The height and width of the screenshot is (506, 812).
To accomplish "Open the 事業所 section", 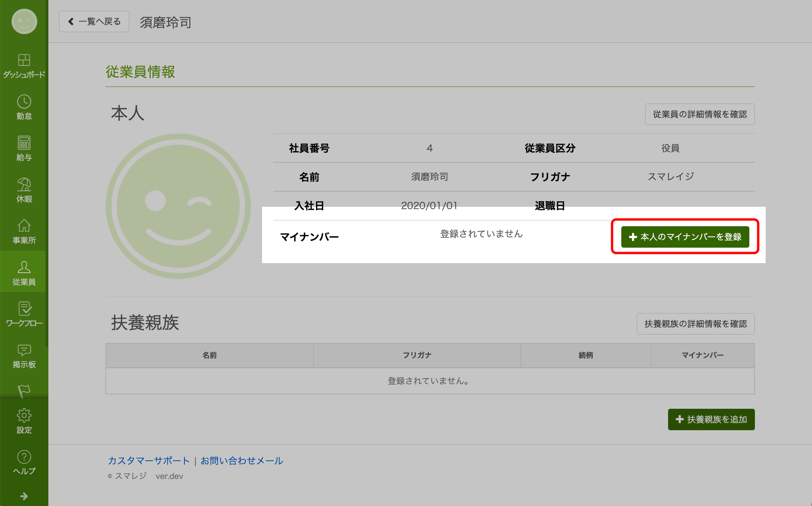I will [24, 231].
